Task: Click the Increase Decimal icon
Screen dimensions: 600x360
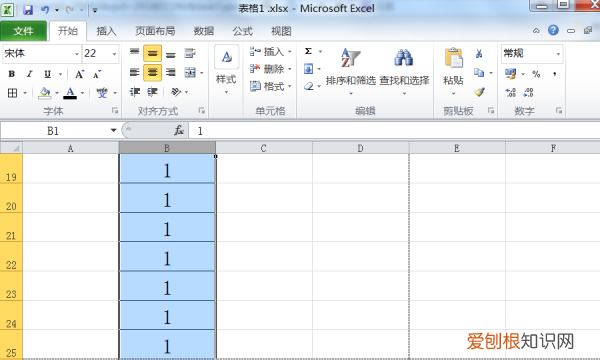Action: click(510, 92)
